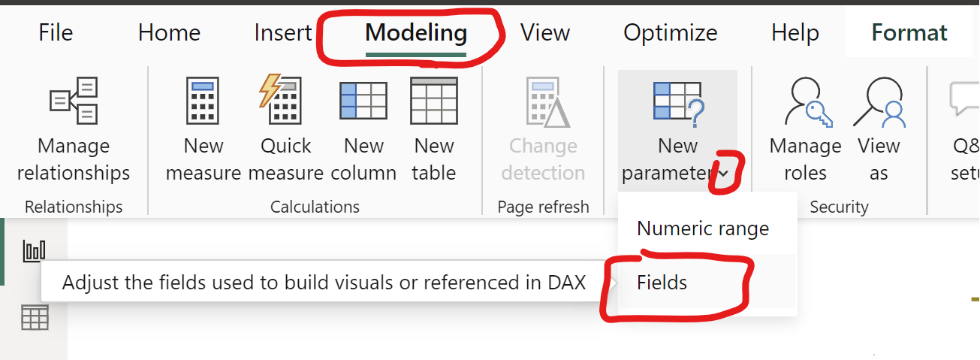Choose Fields parameter option
980x360 pixels.
tap(662, 283)
